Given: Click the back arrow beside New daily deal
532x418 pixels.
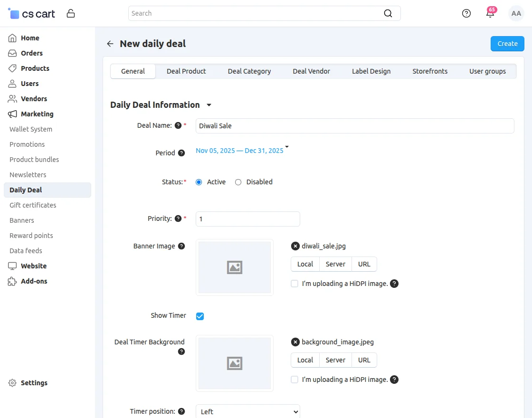Looking at the screenshot, I should tap(110, 44).
